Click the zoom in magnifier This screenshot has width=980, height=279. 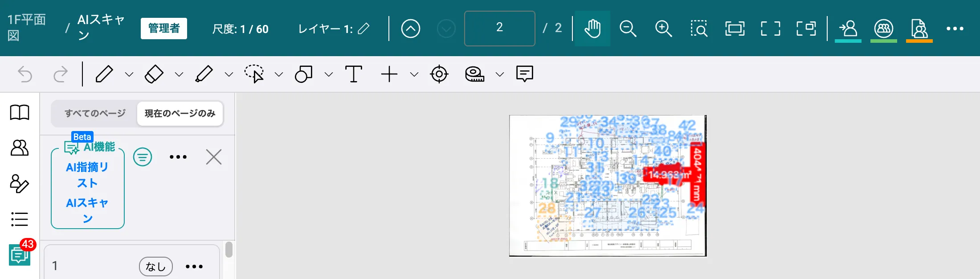[664, 29]
